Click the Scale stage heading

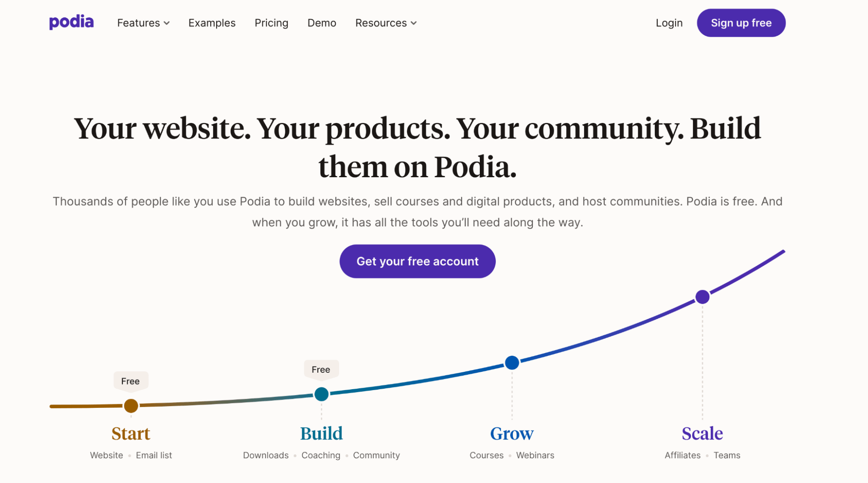point(702,433)
